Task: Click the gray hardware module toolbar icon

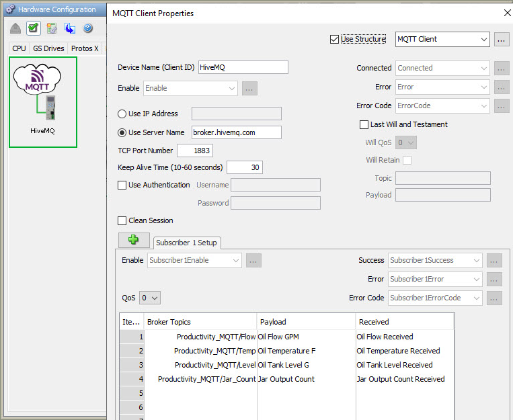Action: [15, 28]
